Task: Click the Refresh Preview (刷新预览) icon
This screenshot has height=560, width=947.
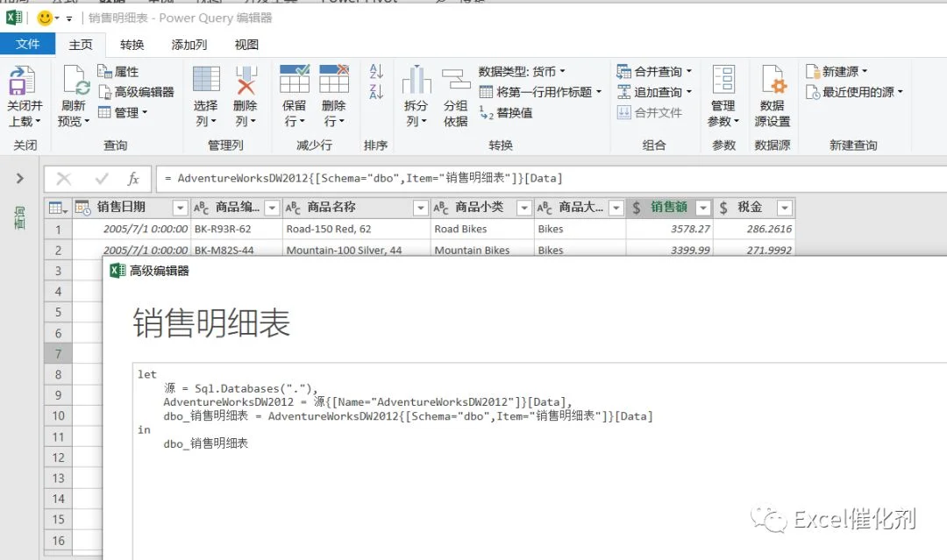Action: 75,81
